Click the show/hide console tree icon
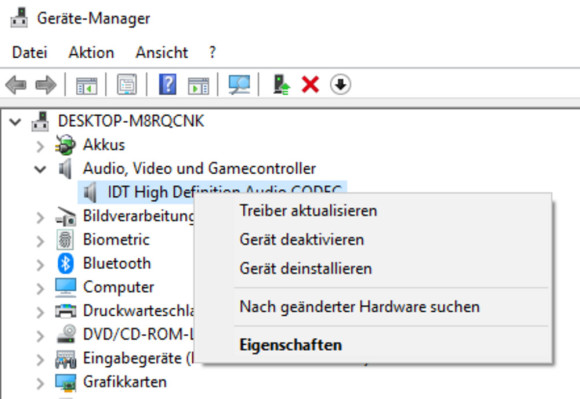580x399 pixels. coord(87,86)
